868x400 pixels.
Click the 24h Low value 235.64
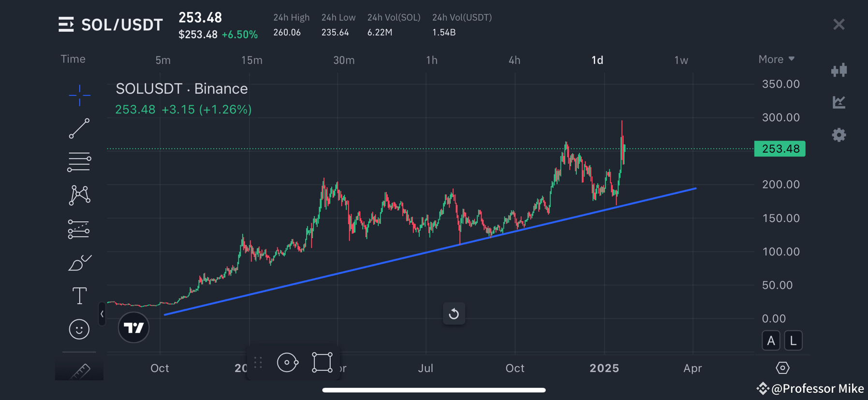[335, 32]
